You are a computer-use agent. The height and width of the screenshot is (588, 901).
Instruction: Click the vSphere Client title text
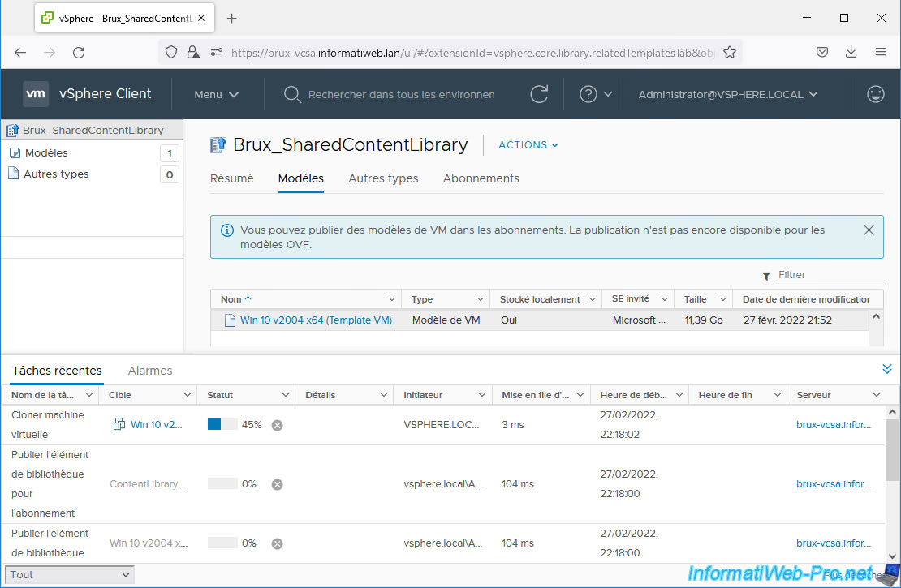[106, 93]
